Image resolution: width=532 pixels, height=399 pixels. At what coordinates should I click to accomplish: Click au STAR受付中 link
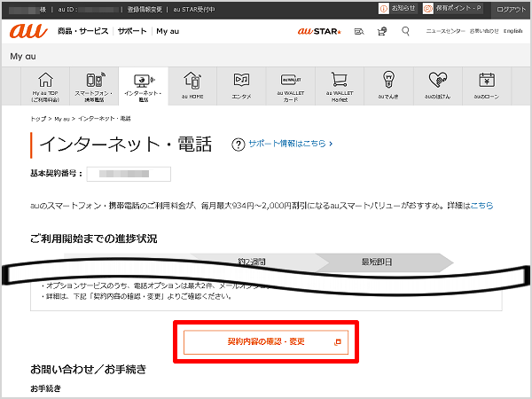point(194,10)
